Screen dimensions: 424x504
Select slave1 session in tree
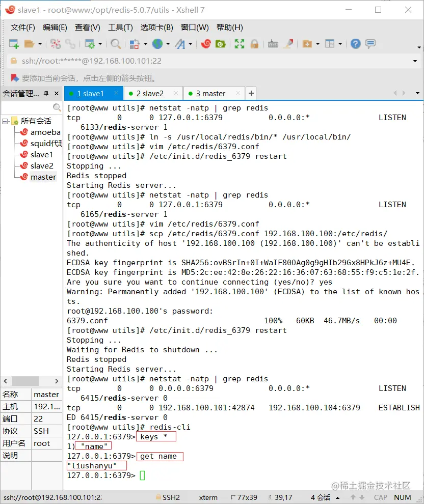pyautogui.click(x=41, y=155)
